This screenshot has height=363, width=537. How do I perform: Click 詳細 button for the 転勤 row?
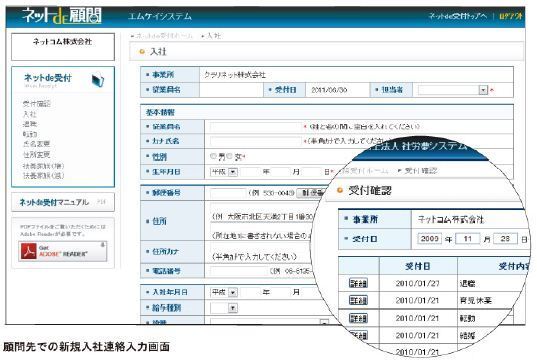[358, 318]
